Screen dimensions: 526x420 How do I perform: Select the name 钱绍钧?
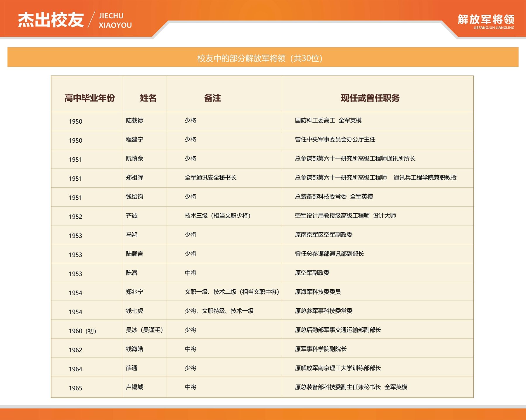(134, 196)
